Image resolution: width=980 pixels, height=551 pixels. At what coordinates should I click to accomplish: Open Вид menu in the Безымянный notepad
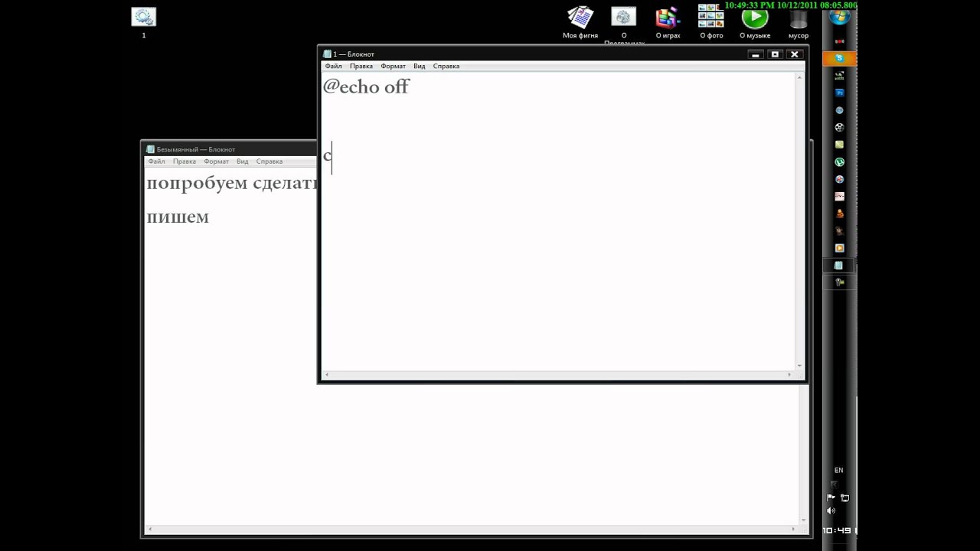click(243, 161)
